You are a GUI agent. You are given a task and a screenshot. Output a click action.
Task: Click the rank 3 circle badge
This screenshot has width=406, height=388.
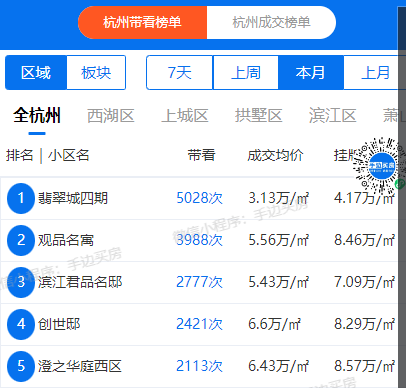tap(21, 282)
